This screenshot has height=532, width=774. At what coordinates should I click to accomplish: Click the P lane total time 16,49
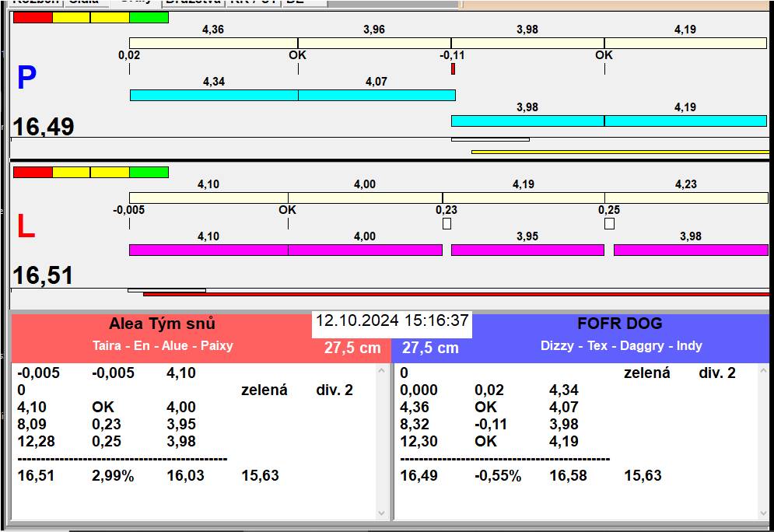coord(44,127)
